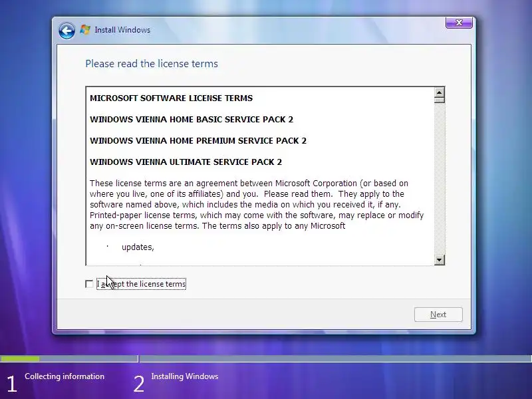Click the license scrollbar track below the thumb
Viewport: 532px width, 399px height.
click(439, 179)
